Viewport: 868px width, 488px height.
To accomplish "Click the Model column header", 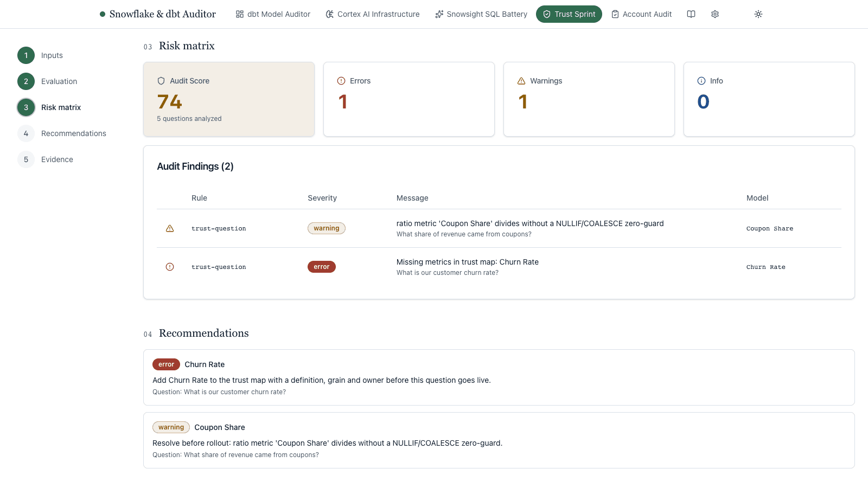I will coord(757,198).
